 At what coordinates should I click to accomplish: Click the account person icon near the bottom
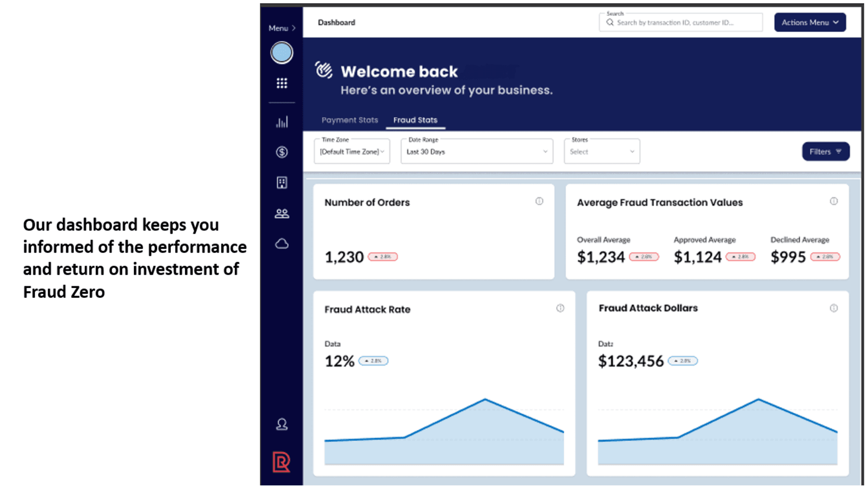[x=282, y=425]
